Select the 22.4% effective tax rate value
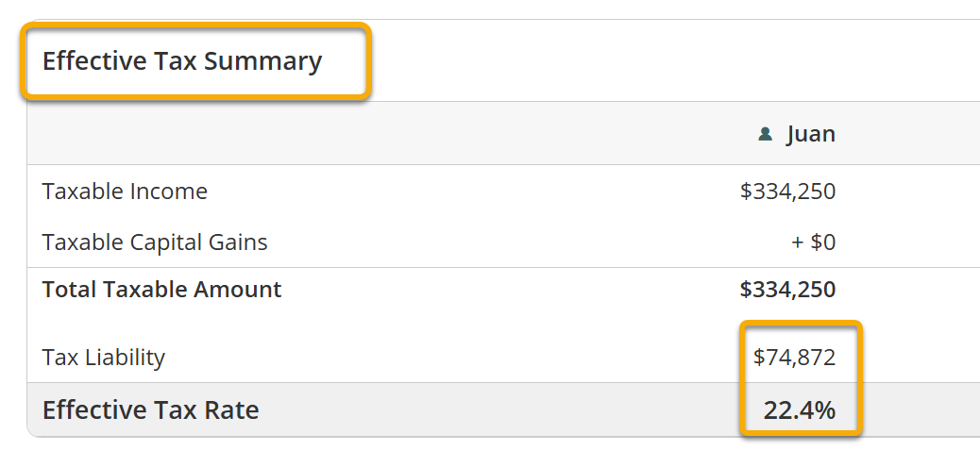This screenshot has height=451, width=980. point(800,410)
